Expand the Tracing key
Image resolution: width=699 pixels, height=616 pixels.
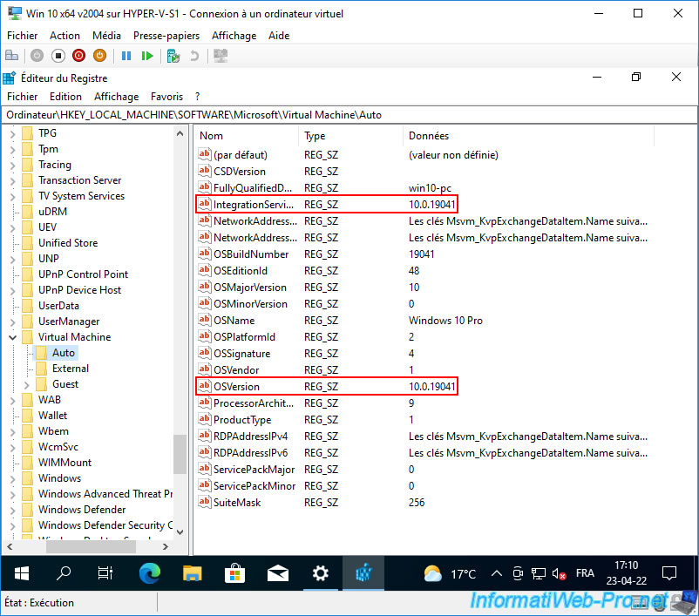click(x=12, y=165)
